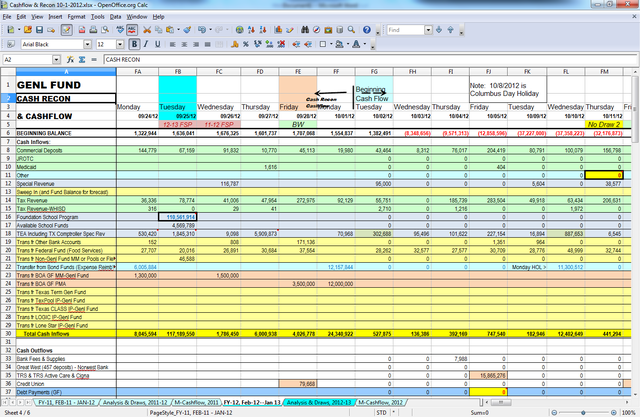Viewport: 640px width, 417px height.
Task: Open the Format menu
Action: point(76,17)
